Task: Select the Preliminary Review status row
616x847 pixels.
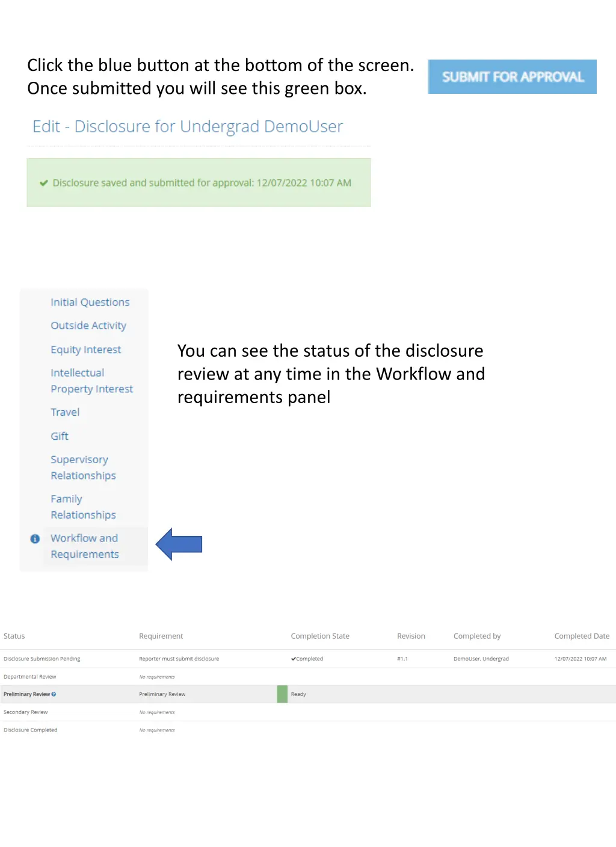Action: pos(308,694)
